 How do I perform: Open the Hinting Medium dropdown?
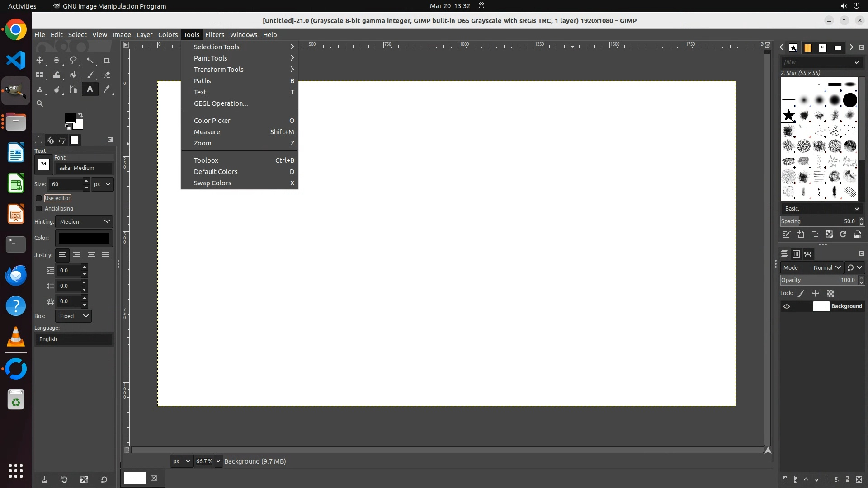pyautogui.click(x=85, y=222)
